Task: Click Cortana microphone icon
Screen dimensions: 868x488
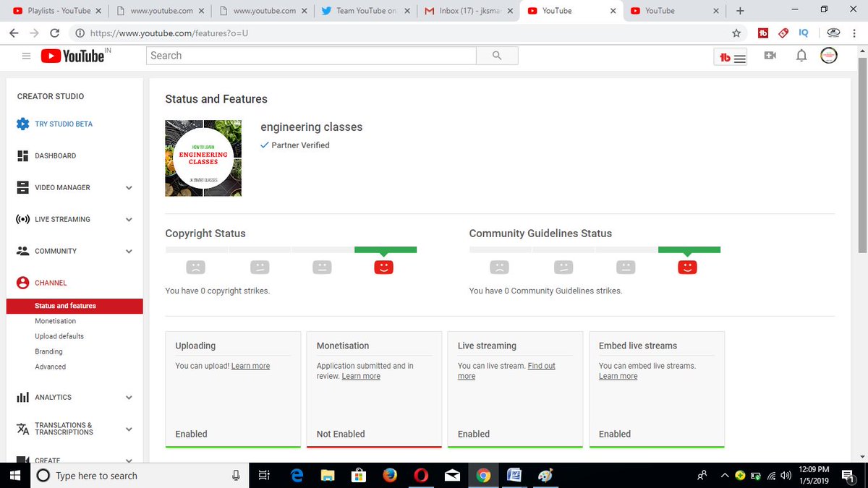Action: click(x=236, y=476)
